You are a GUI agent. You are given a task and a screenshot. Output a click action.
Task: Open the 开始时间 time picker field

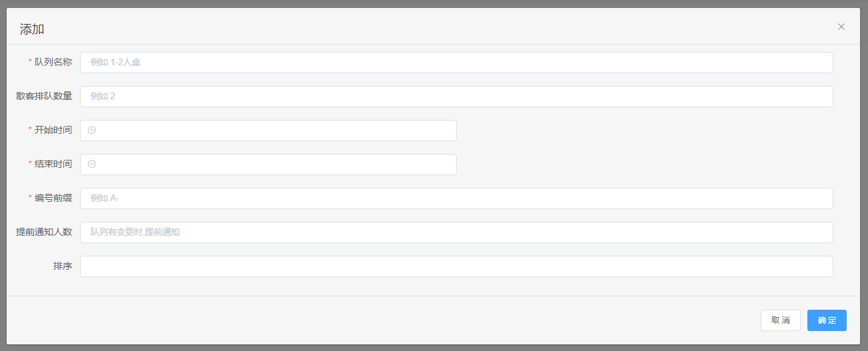click(268, 131)
